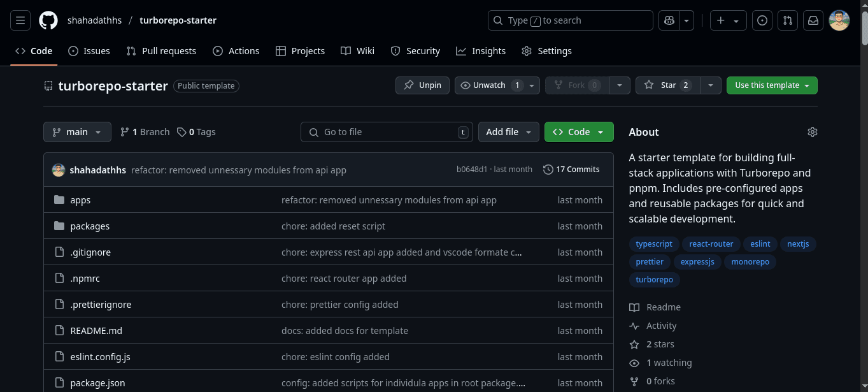Go to GitHub homepage via Octocat logo

click(48, 20)
